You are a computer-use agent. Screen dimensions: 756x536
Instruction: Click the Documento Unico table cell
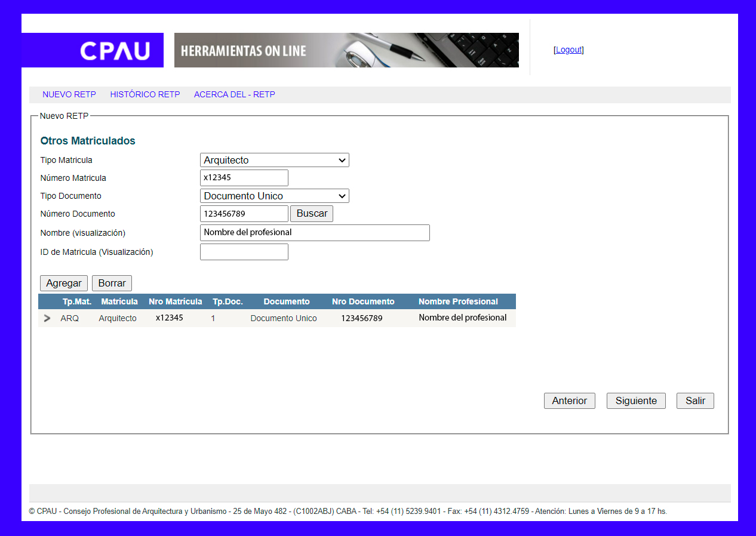click(x=284, y=318)
